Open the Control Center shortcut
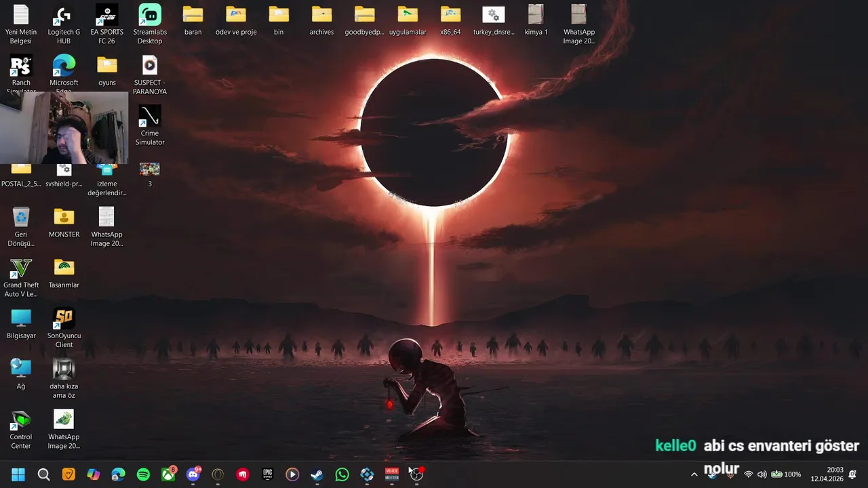Viewport: 868px width, 488px height. point(21,430)
